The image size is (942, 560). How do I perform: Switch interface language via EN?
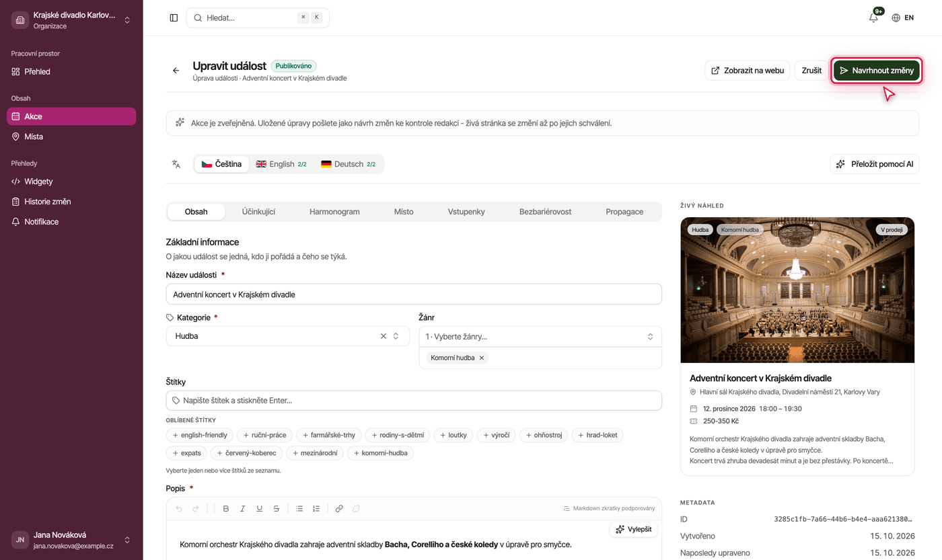click(x=903, y=18)
